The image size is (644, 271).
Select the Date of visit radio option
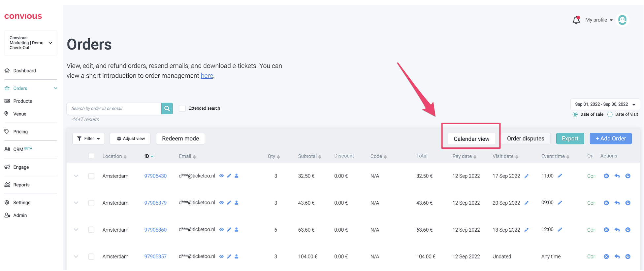[610, 114]
